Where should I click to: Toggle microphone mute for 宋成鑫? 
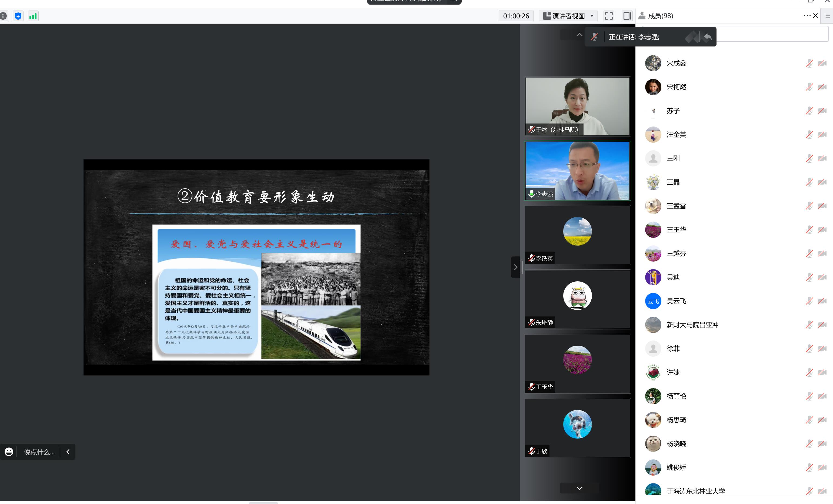pyautogui.click(x=809, y=63)
